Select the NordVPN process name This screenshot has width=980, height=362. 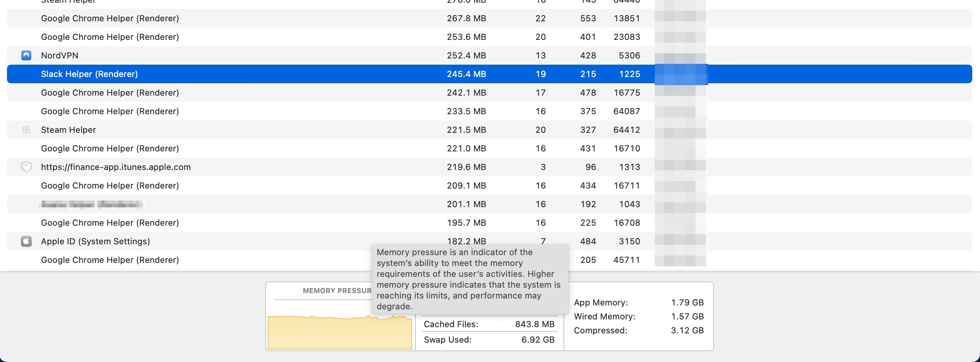click(x=60, y=55)
